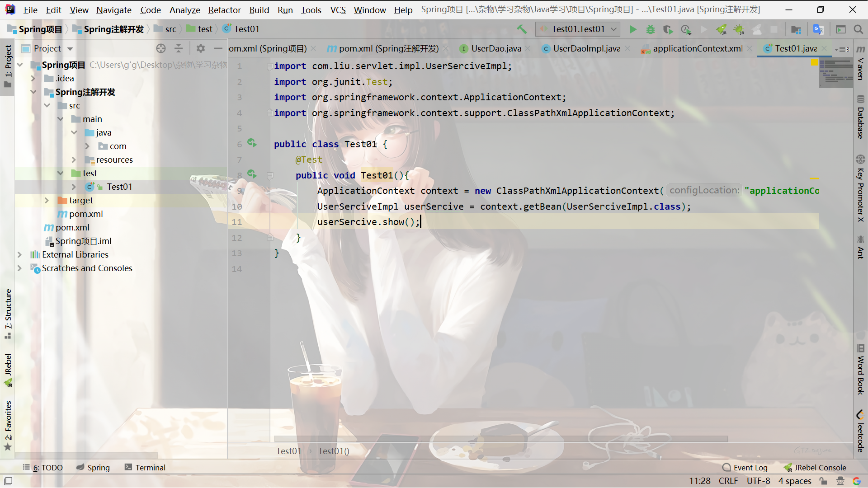868x488 pixels.
Task: Open the Google Translate toolbar icon
Action: pos(818,29)
